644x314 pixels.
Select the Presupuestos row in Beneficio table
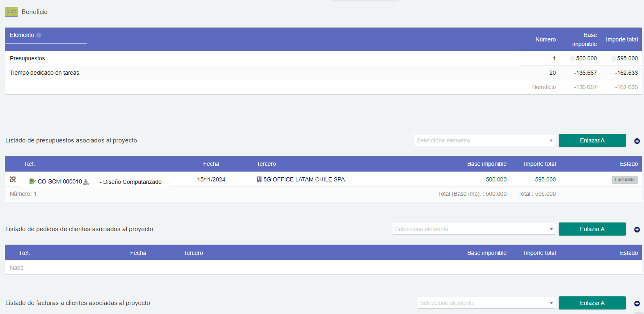click(x=323, y=58)
